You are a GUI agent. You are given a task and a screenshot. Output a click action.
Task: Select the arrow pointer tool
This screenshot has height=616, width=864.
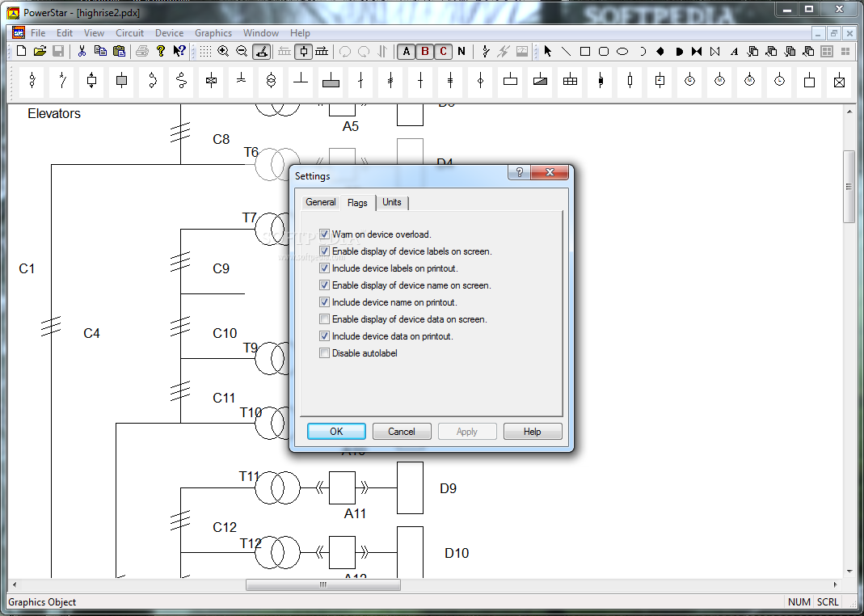tap(548, 51)
